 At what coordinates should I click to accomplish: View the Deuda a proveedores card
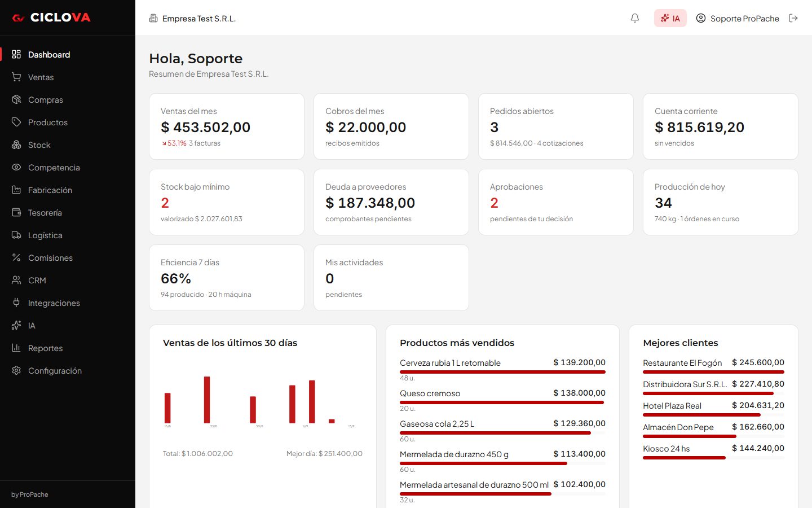pos(391,202)
